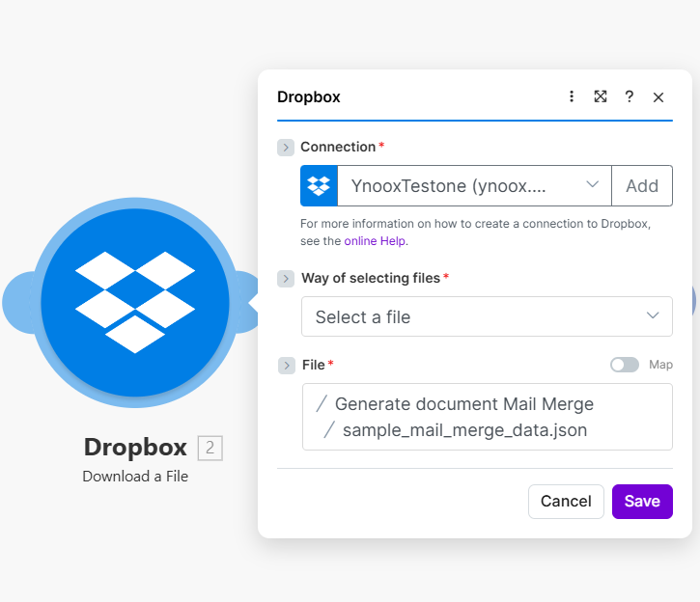
Task: Open the YnooxTestone connection dropdown
Action: [473, 186]
